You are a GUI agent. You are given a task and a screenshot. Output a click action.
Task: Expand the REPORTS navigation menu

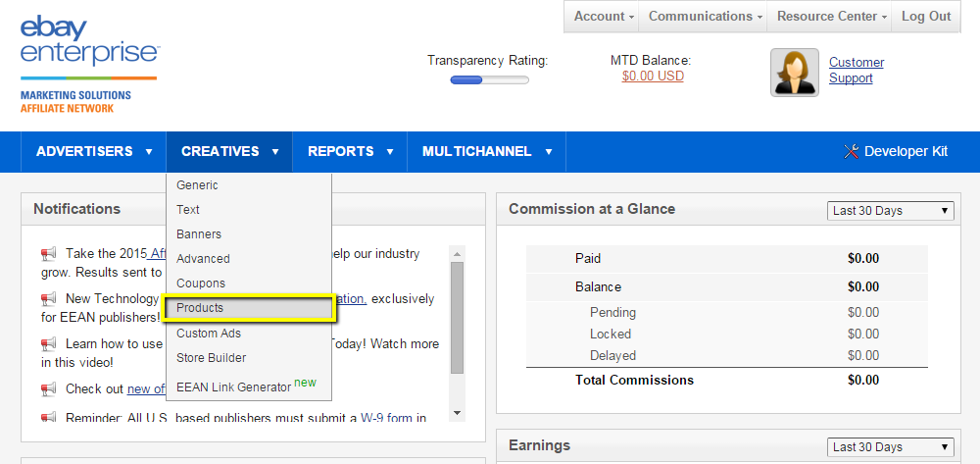pos(350,151)
